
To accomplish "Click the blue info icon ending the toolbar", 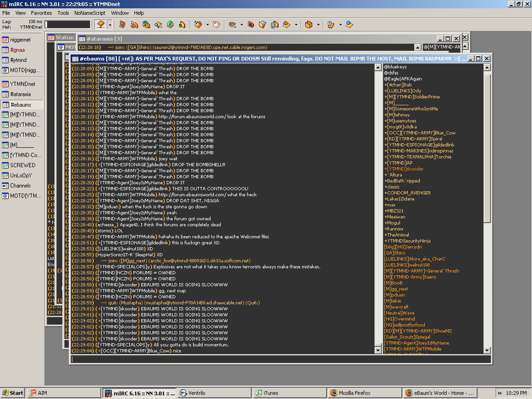I will pyautogui.click(x=350, y=24).
